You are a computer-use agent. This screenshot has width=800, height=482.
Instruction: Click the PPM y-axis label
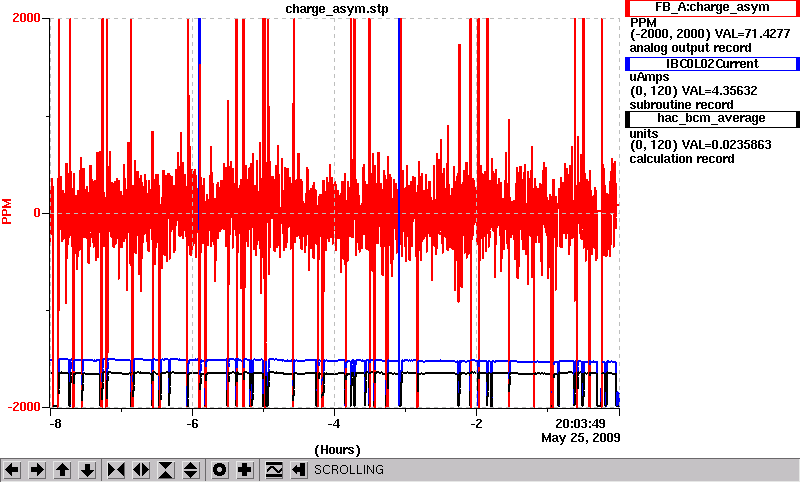[7, 212]
